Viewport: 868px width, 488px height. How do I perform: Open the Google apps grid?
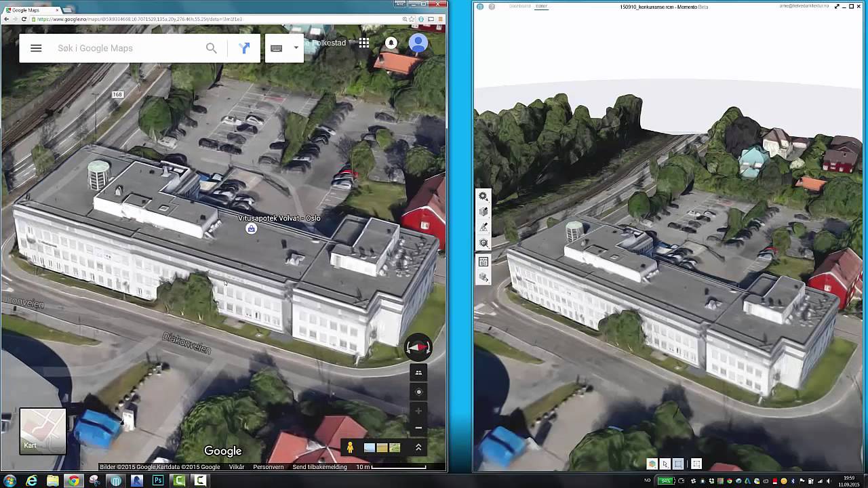coord(364,43)
